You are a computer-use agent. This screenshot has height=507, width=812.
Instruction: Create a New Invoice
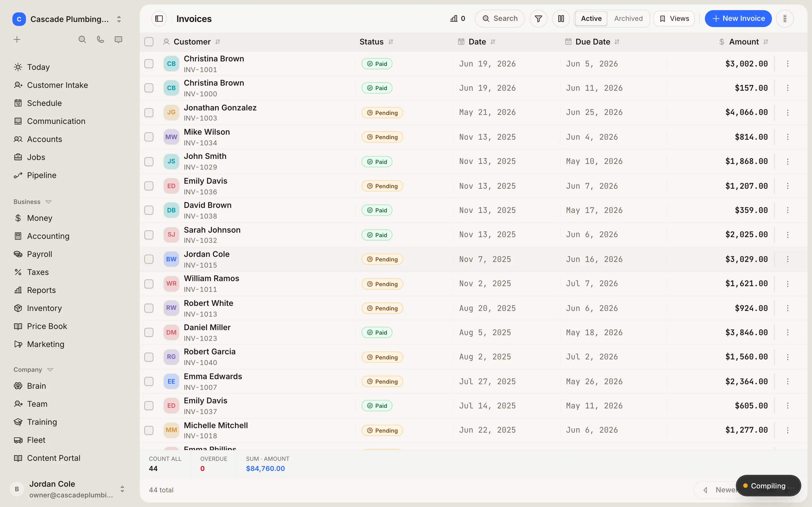[738, 18]
